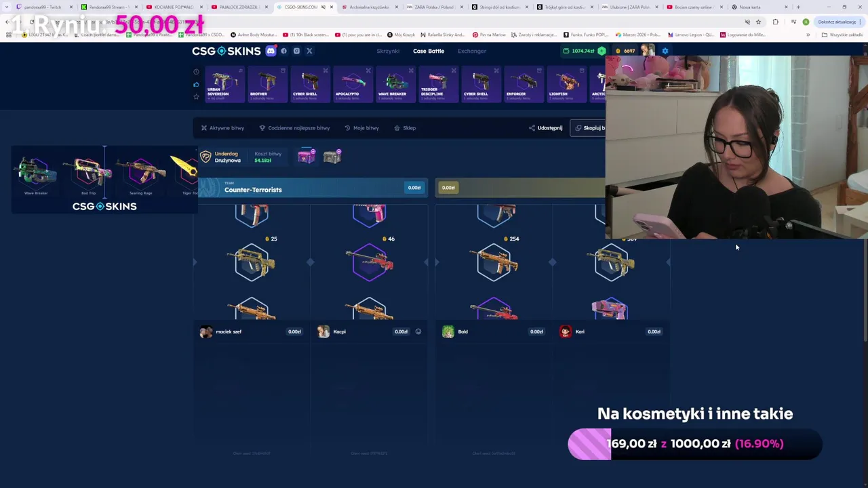Click the 6697 coins counter
868x488 pixels.
point(626,51)
